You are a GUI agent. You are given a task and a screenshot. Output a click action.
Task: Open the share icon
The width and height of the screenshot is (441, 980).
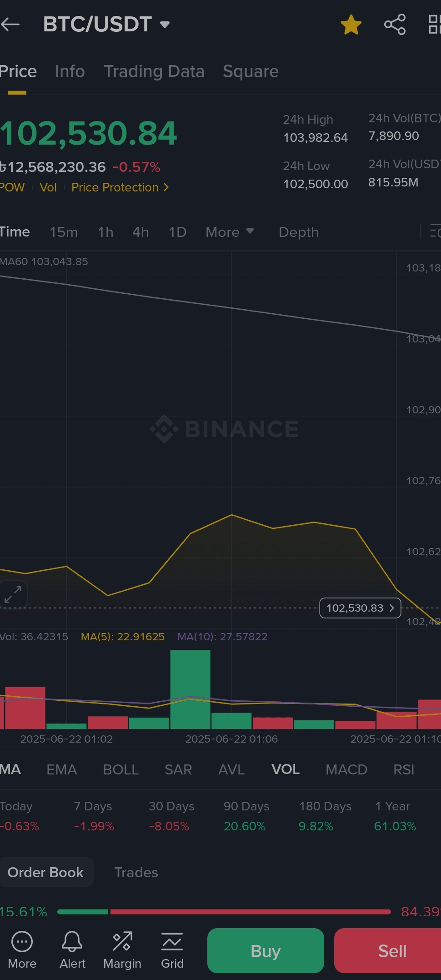point(395,25)
